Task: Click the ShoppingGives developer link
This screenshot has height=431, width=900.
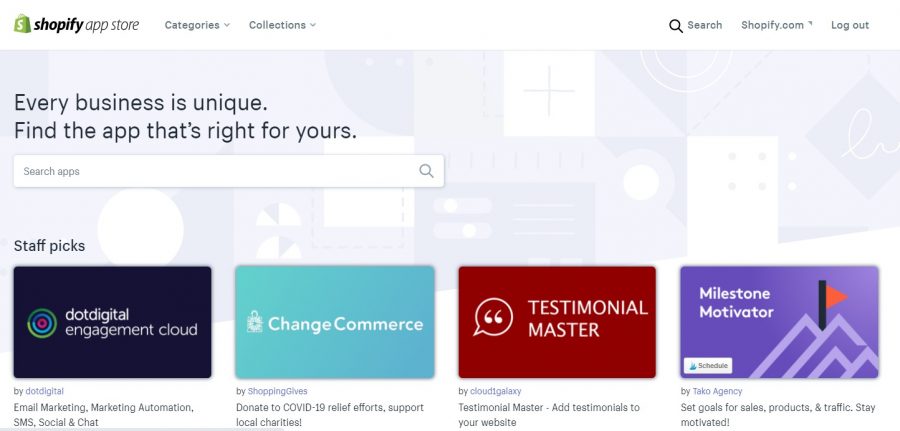Action: 277,391
